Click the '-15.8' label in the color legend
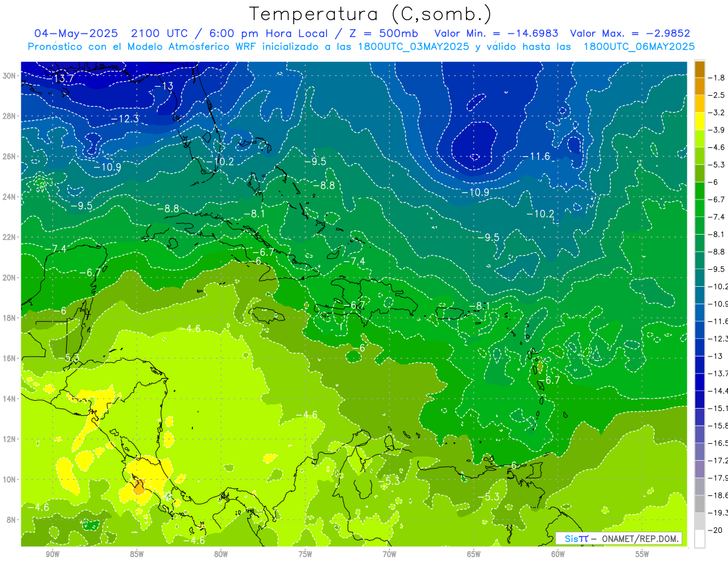The height and width of the screenshot is (562, 728). [718, 426]
